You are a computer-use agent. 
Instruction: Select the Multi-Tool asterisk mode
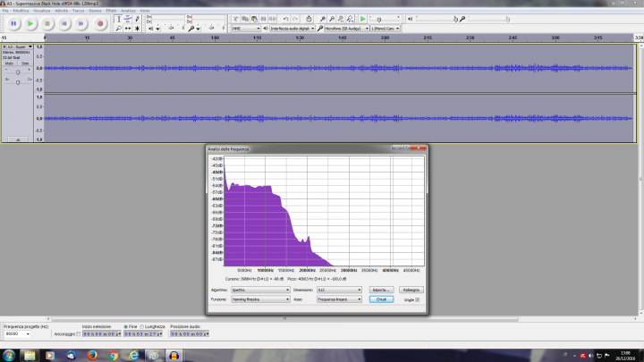click(x=137, y=29)
